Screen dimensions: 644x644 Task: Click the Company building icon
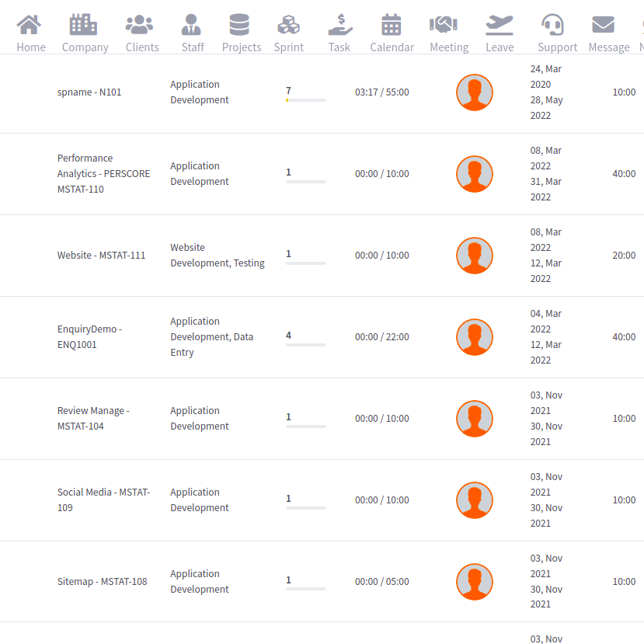pyautogui.click(x=84, y=26)
